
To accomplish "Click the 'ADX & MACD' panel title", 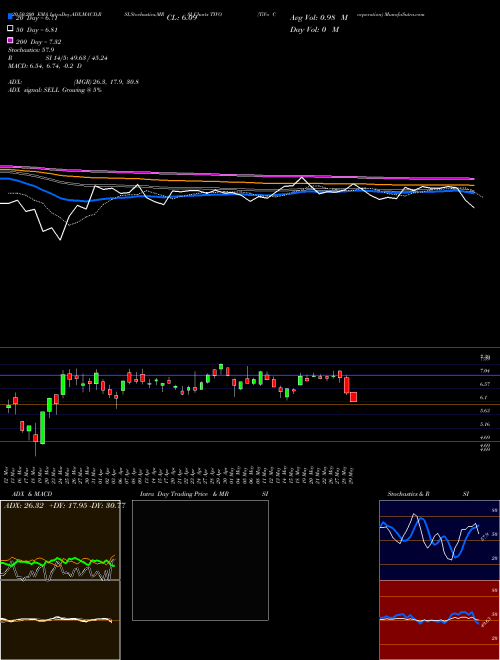I will point(32,494).
